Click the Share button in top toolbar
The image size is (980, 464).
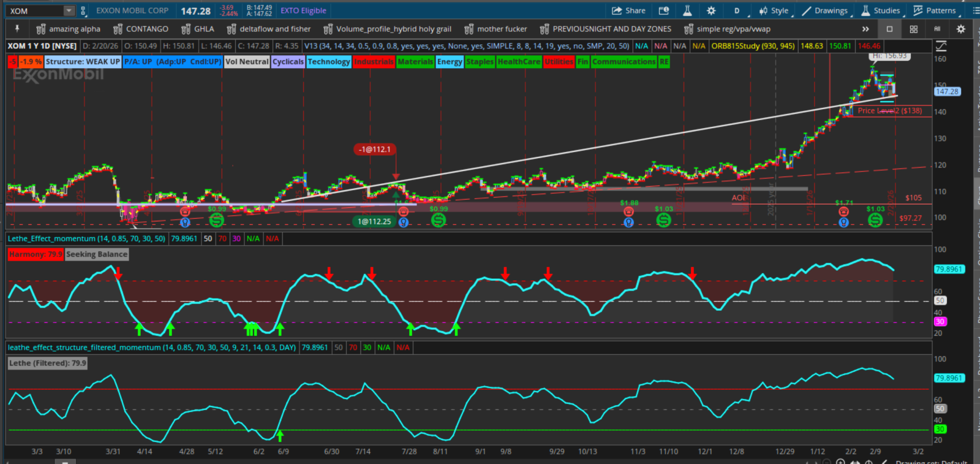point(628,10)
